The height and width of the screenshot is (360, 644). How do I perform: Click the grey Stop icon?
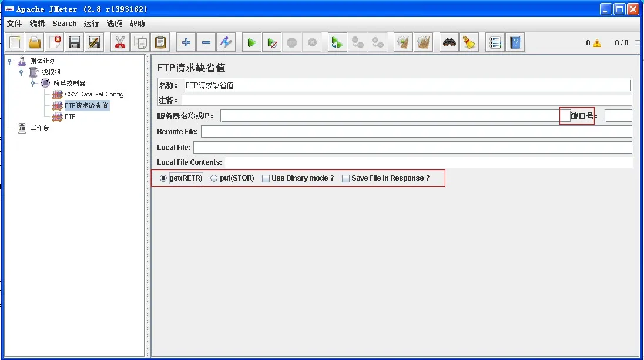pos(292,42)
